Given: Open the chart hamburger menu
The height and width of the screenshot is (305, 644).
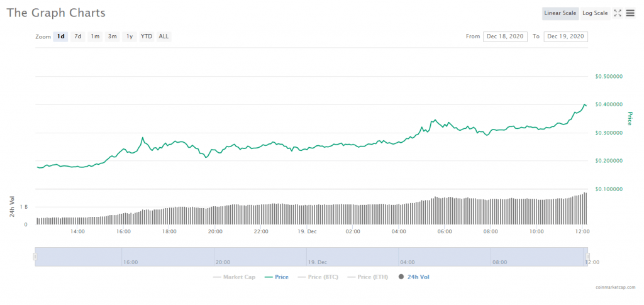Looking at the screenshot, I should (x=630, y=13).
